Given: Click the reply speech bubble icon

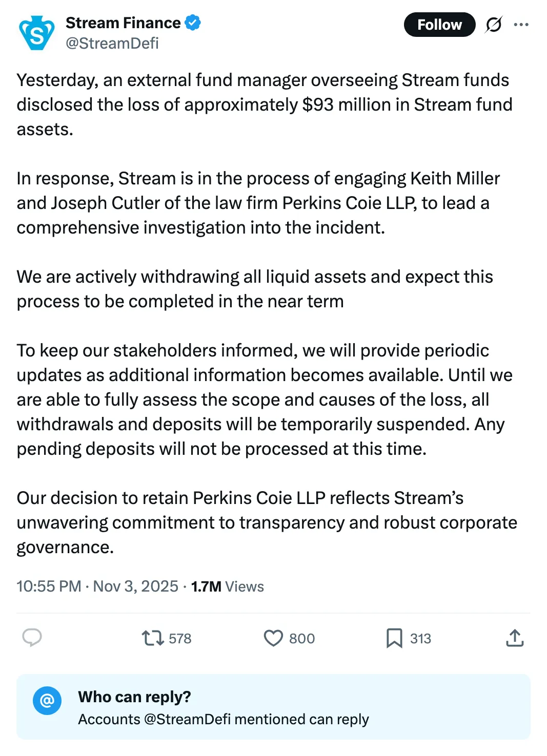Looking at the screenshot, I should tap(32, 638).
